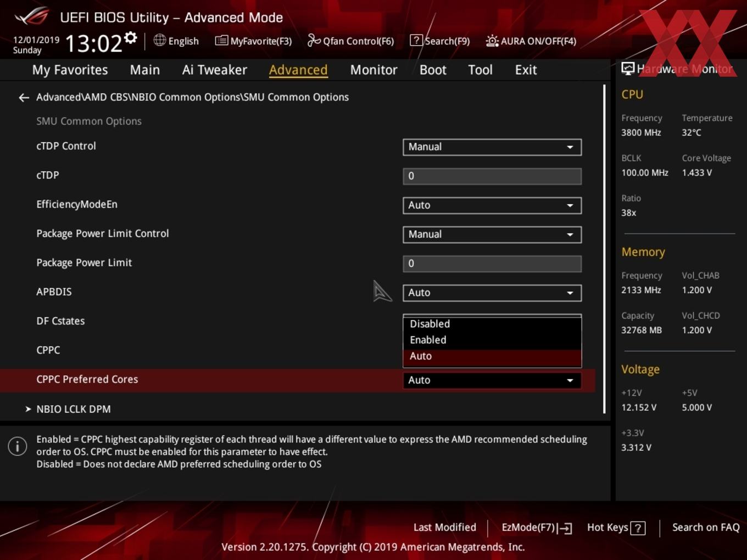
Task: Click the +3.3V reading 3.312 V
Action: tap(636, 448)
